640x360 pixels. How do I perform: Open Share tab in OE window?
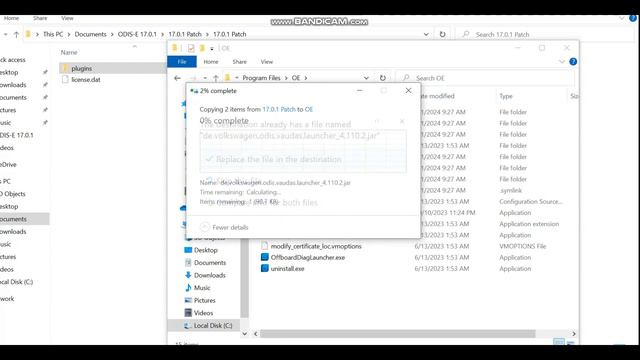click(x=240, y=62)
